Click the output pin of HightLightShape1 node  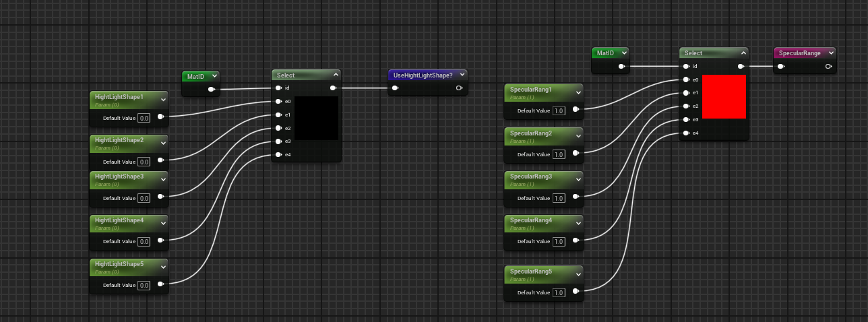[160, 117]
